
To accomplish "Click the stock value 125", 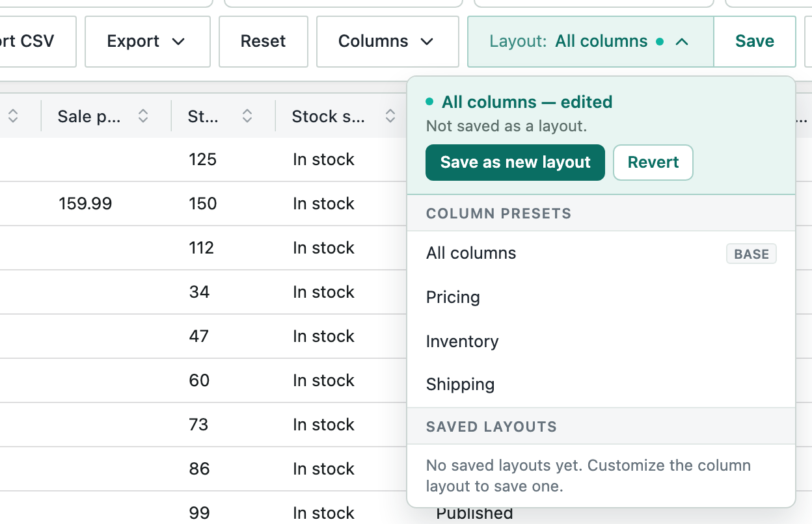I will tap(202, 160).
